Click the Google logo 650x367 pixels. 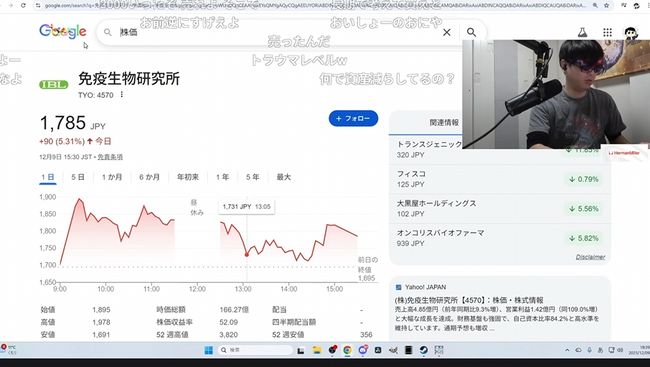click(x=63, y=31)
